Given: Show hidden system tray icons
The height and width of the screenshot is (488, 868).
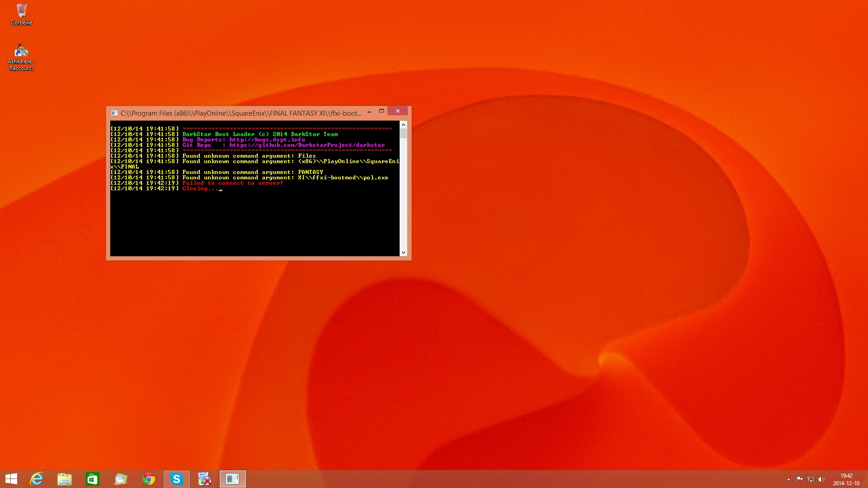Looking at the screenshot, I should tap(788, 479).
